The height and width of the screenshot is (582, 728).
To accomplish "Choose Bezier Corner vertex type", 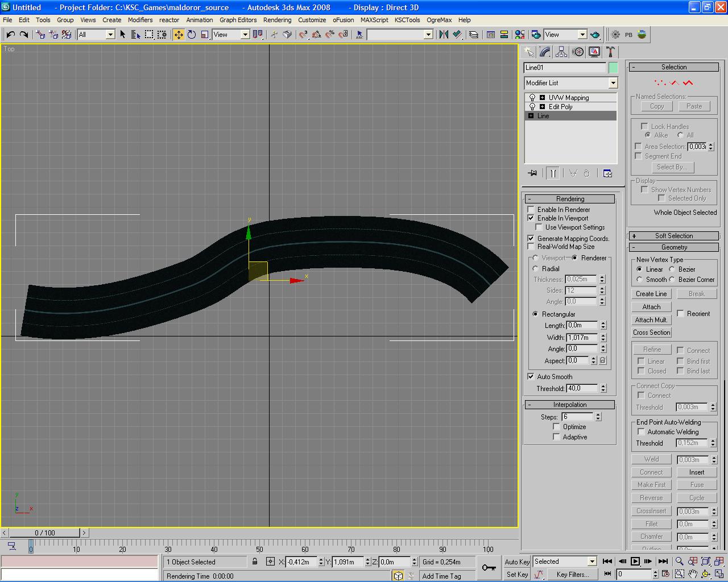I will pos(672,280).
